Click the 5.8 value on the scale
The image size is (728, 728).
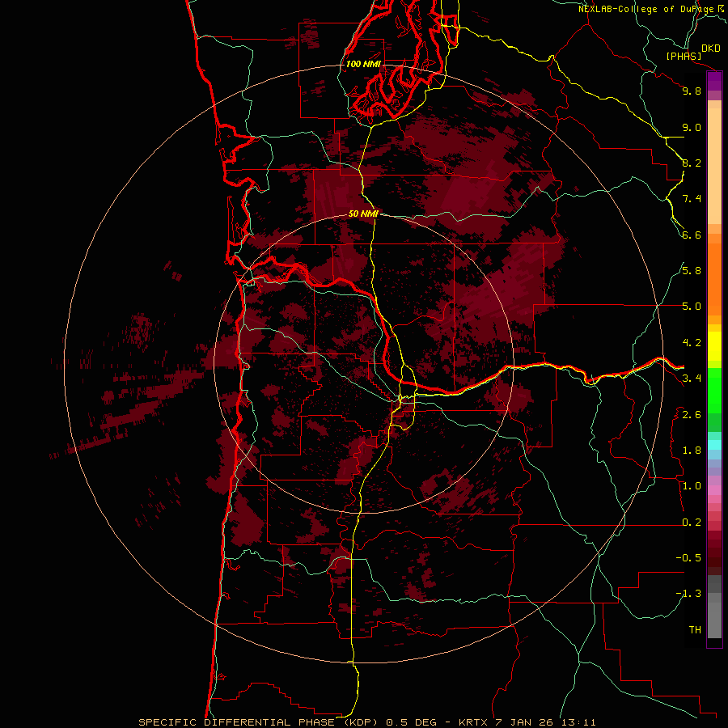(x=692, y=271)
